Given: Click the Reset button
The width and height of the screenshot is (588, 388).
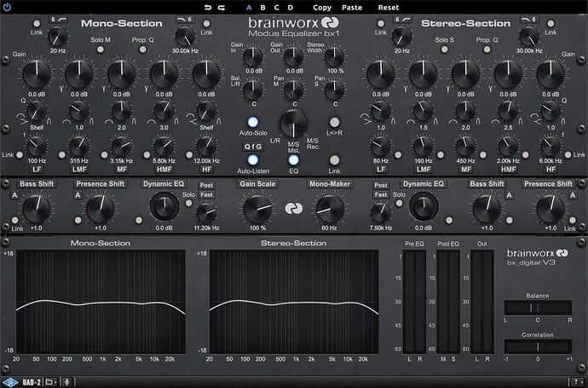Looking at the screenshot, I should click(389, 8).
